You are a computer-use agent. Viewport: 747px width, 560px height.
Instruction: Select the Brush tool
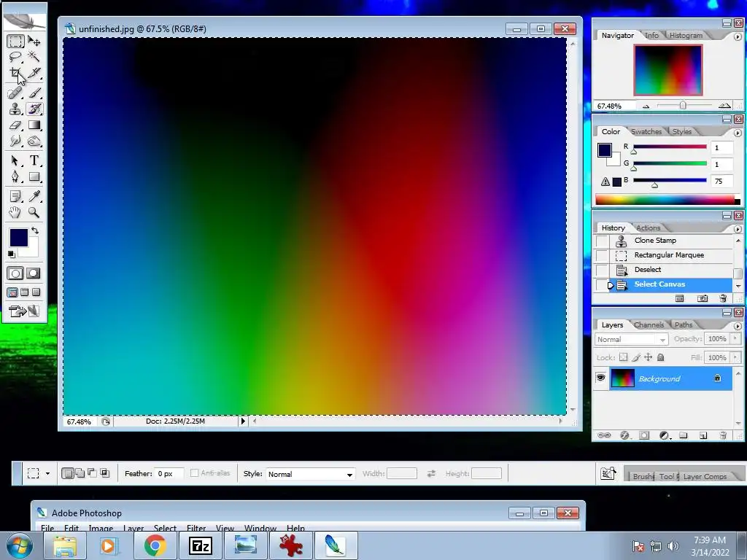tap(34, 93)
